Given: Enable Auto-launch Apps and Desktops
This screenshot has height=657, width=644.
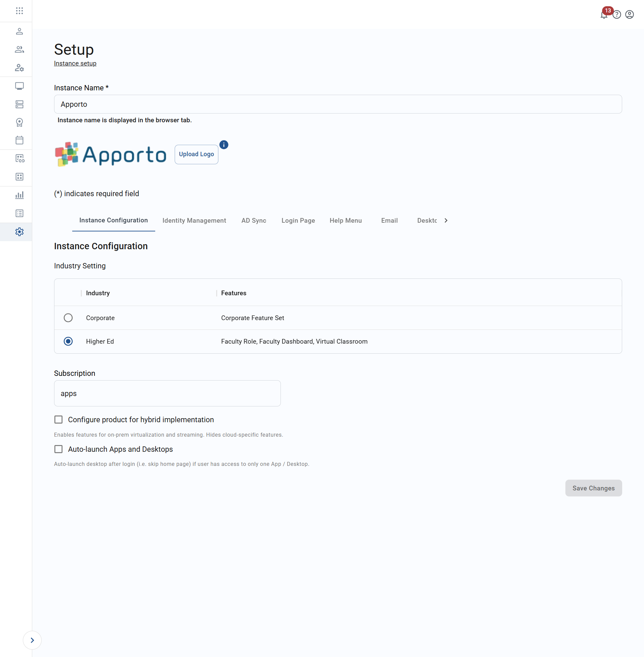Looking at the screenshot, I should (58, 449).
